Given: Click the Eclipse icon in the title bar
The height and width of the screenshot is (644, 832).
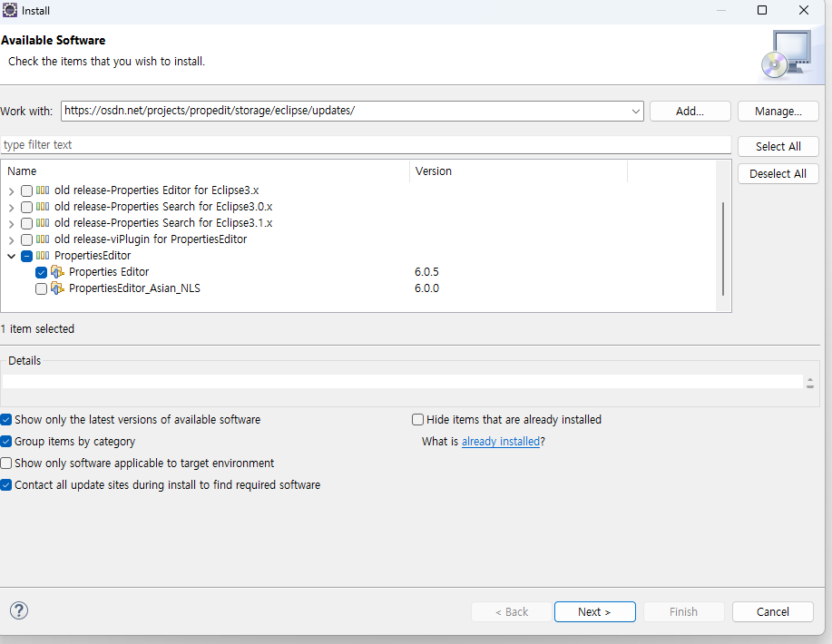Looking at the screenshot, I should (10, 10).
